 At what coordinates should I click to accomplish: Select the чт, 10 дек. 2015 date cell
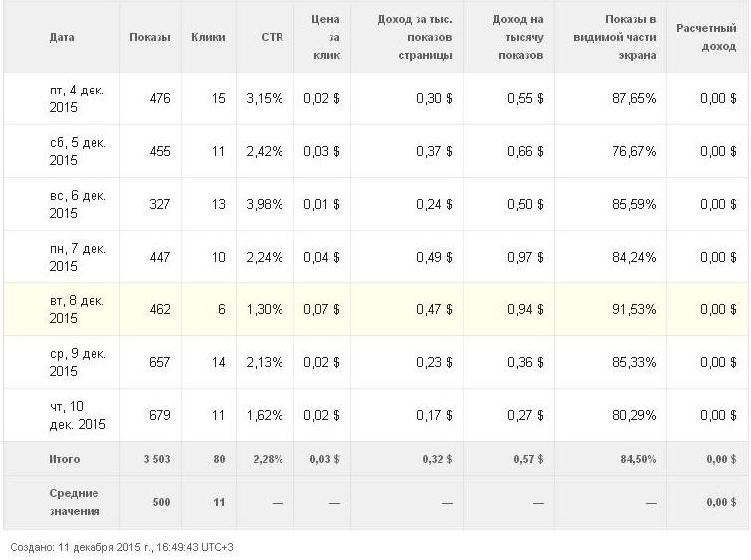coord(78,415)
